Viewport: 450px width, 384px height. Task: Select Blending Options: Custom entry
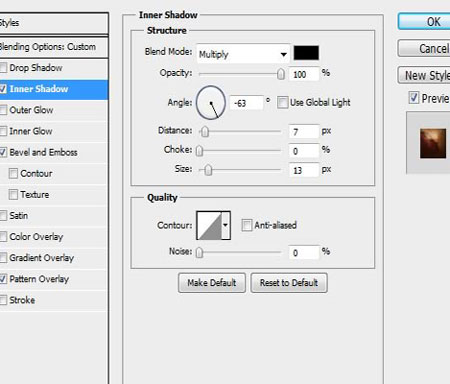(x=54, y=47)
